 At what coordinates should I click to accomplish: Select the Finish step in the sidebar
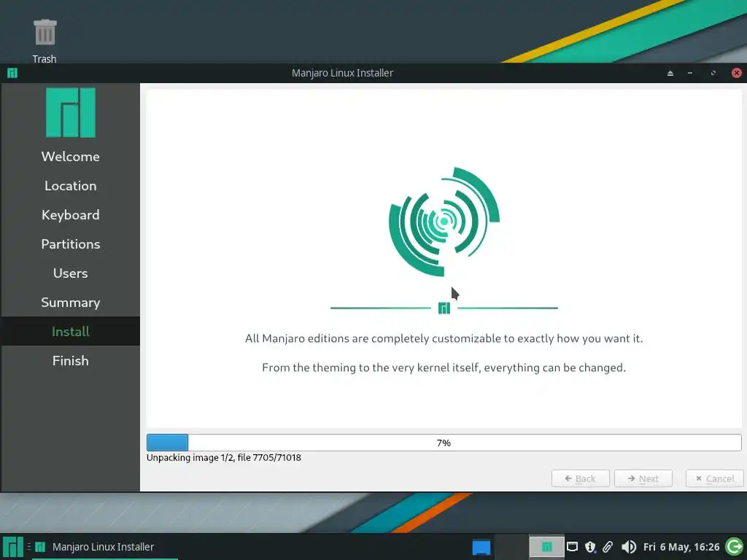click(71, 360)
